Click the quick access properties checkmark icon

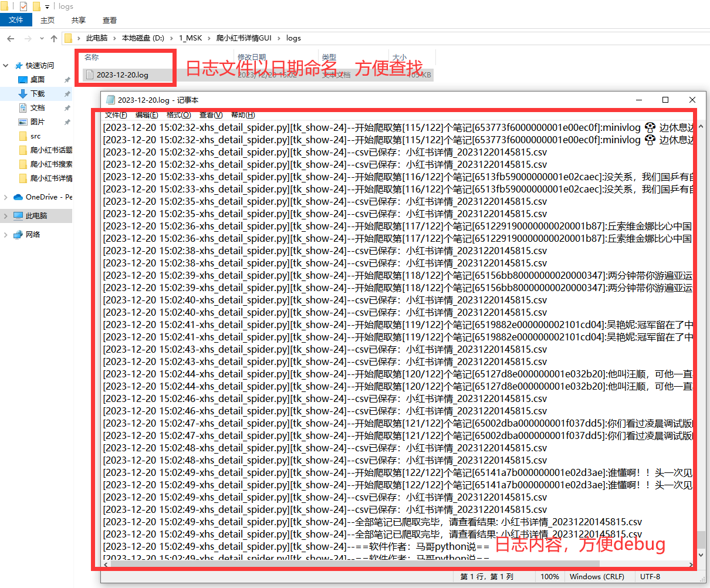23,6
